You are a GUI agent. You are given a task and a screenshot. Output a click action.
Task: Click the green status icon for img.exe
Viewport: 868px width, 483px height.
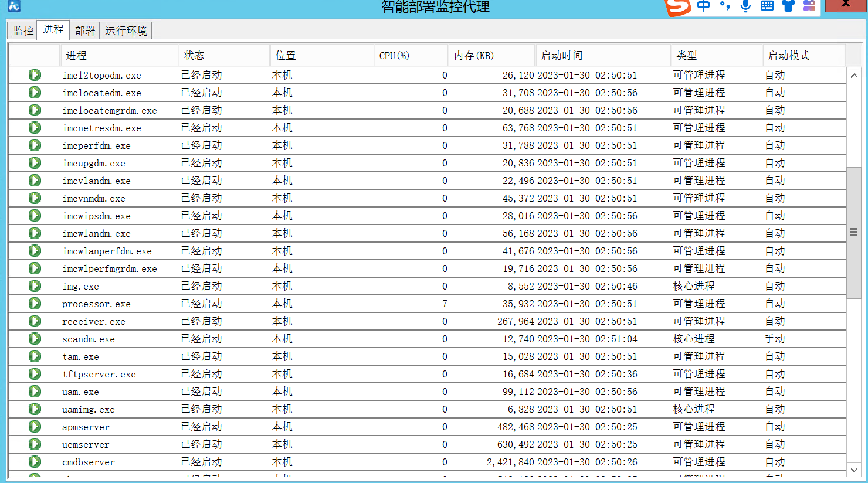click(x=35, y=285)
